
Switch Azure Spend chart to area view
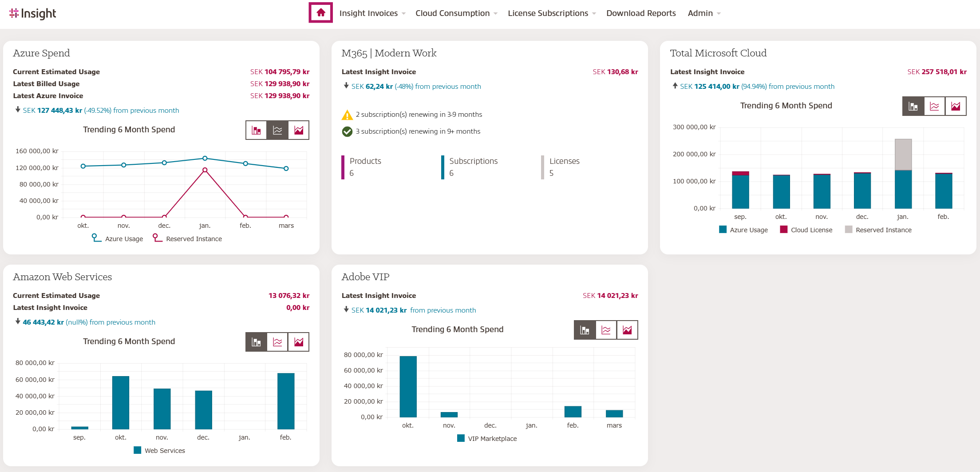pos(299,130)
